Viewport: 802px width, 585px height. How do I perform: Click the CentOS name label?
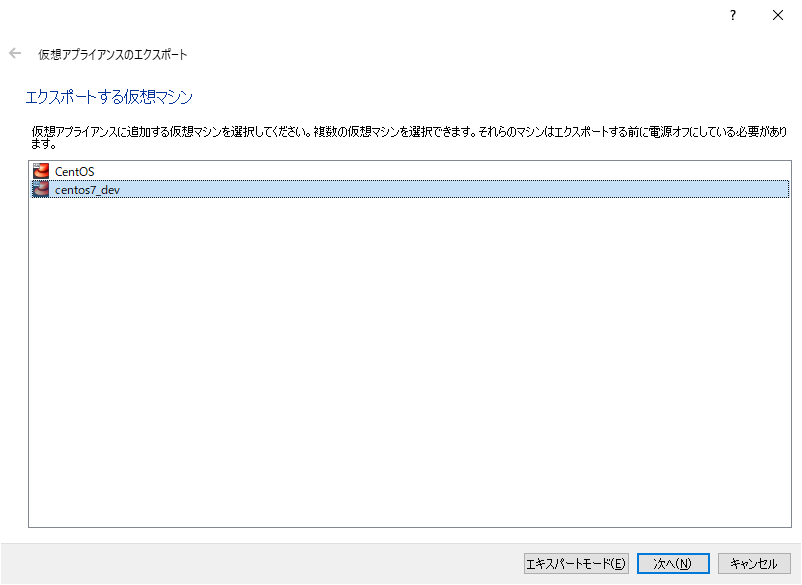[75, 171]
